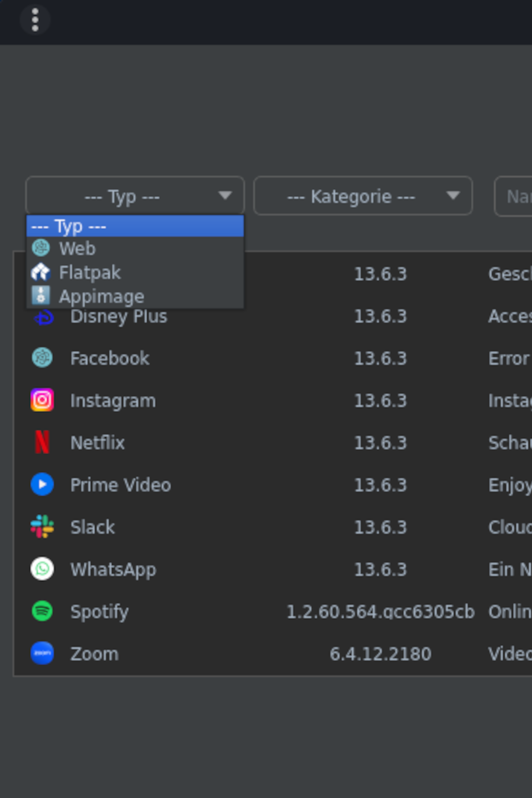The width and height of the screenshot is (532, 798).
Task: Click the Appimage type icon
Action: click(x=41, y=295)
